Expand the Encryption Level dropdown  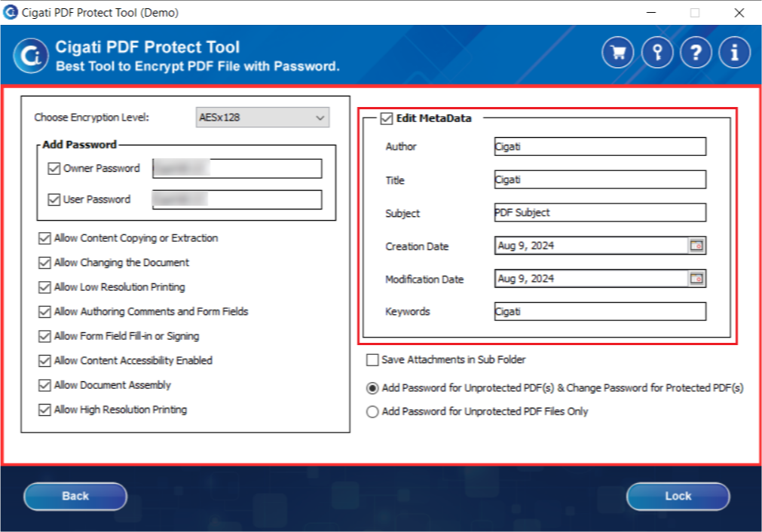click(x=262, y=118)
